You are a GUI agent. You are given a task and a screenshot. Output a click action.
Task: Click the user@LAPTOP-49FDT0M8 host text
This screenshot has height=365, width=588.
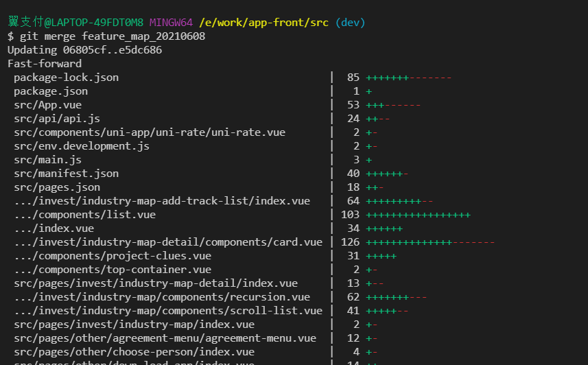(x=75, y=22)
